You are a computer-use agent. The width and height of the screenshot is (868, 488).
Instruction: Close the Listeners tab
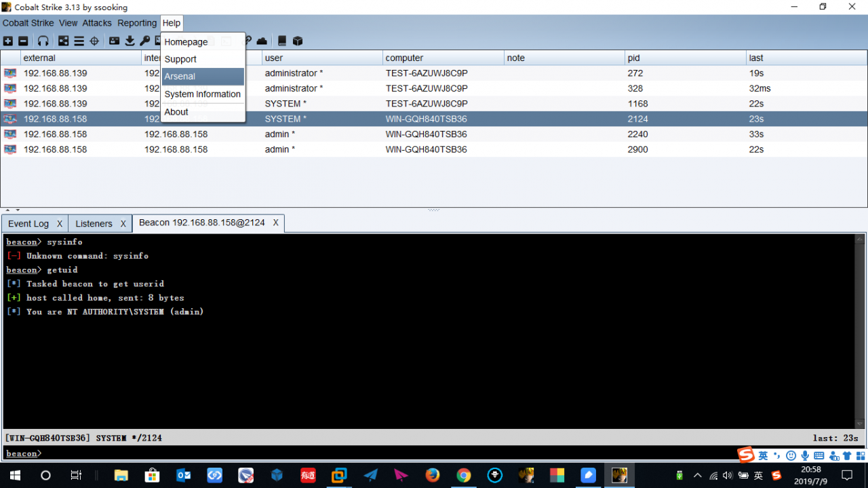click(x=123, y=223)
